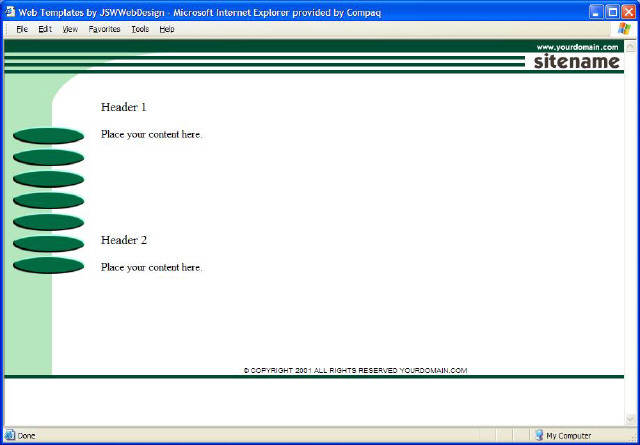Click the Internet Explorer page icon in title bar
This screenshot has height=445, width=640.
click(x=10, y=10)
